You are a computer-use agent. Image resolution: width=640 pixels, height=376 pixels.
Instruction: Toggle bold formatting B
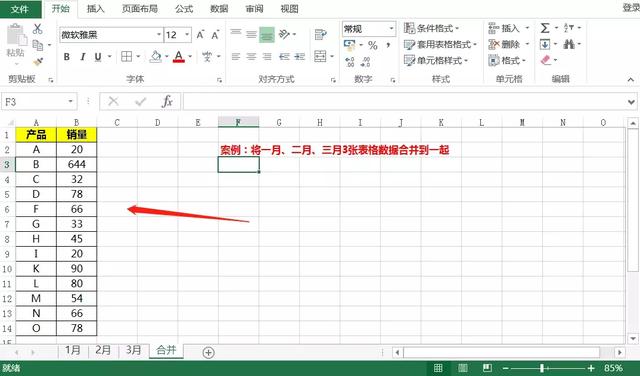(x=67, y=57)
